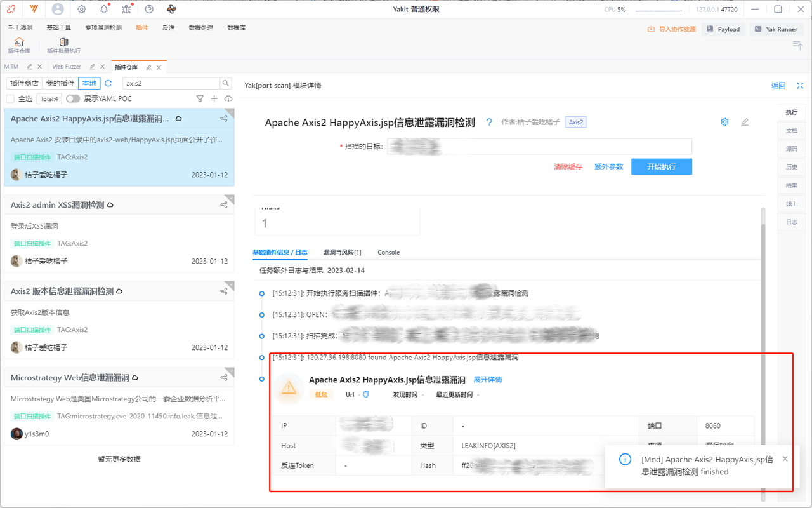This screenshot has height=508, width=812.
Task: Click the red 清除缓存 link
Action: (568, 166)
